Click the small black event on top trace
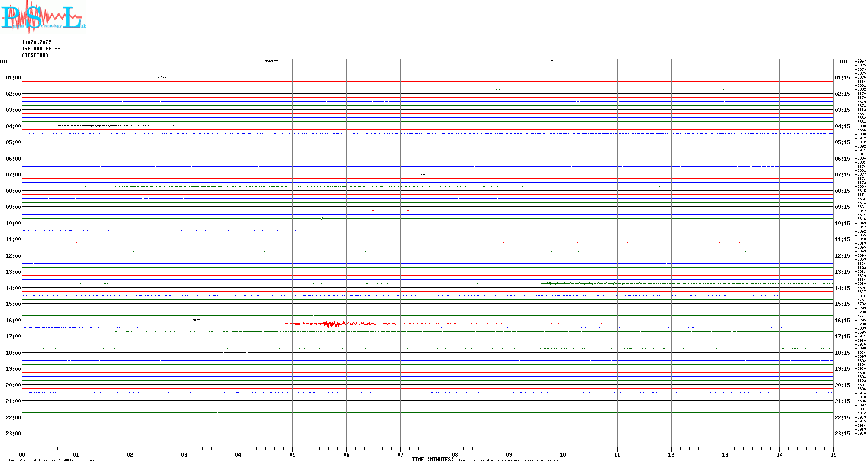This screenshot has width=868, height=466. tap(271, 61)
